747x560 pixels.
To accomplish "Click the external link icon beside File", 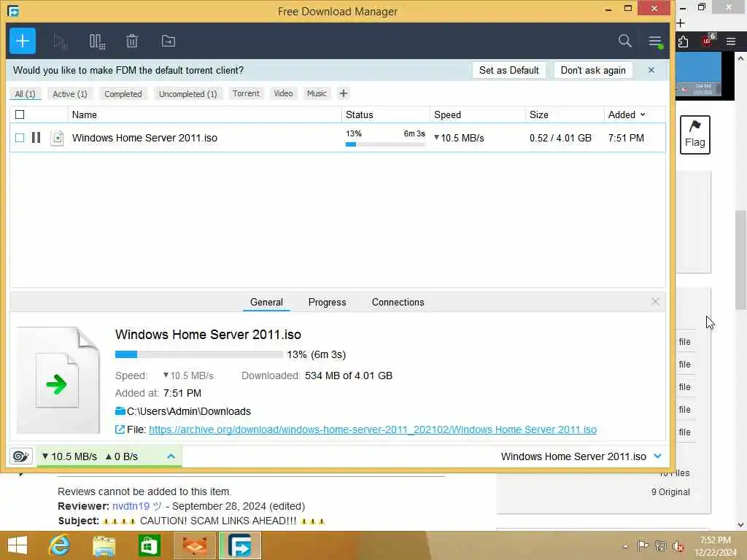I will click(120, 429).
